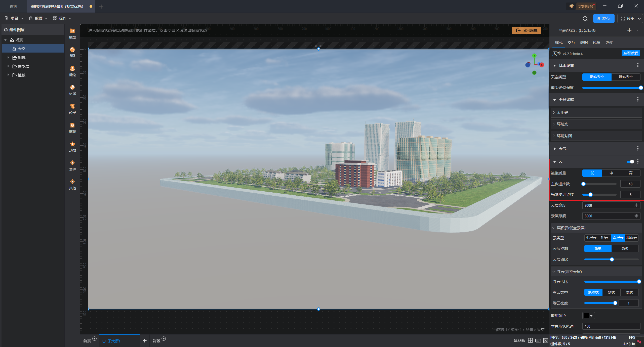Click the 云层占比 slider handle
The image size is (644, 347).
[612, 259]
